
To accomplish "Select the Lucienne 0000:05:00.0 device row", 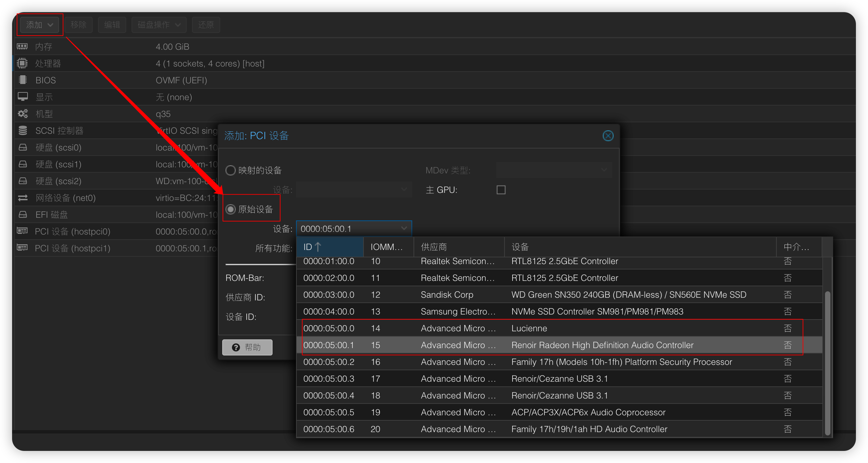I will click(x=559, y=328).
